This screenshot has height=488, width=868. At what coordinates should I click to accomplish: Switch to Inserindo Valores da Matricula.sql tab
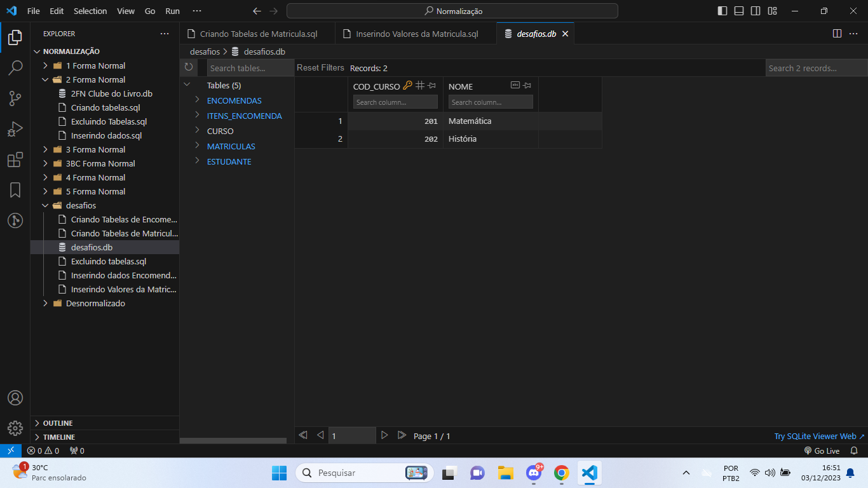click(416, 34)
